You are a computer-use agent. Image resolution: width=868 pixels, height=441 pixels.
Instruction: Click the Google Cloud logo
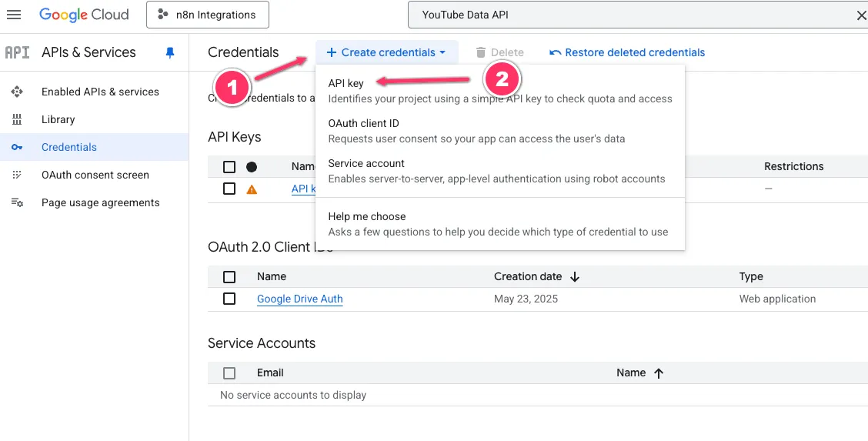pyautogui.click(x=84, y=15)
